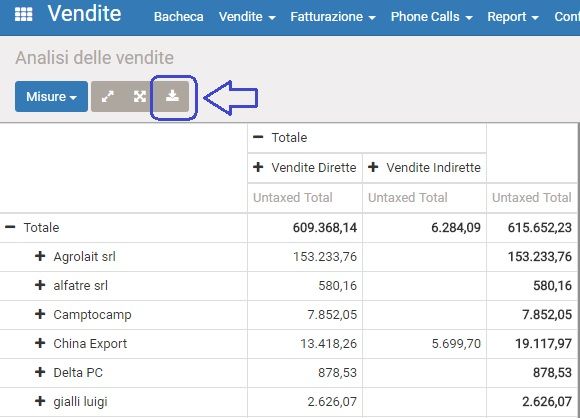Expand the Vendite Dirette column
Viewport: 580px width, 418px height.
click(258, 167)
